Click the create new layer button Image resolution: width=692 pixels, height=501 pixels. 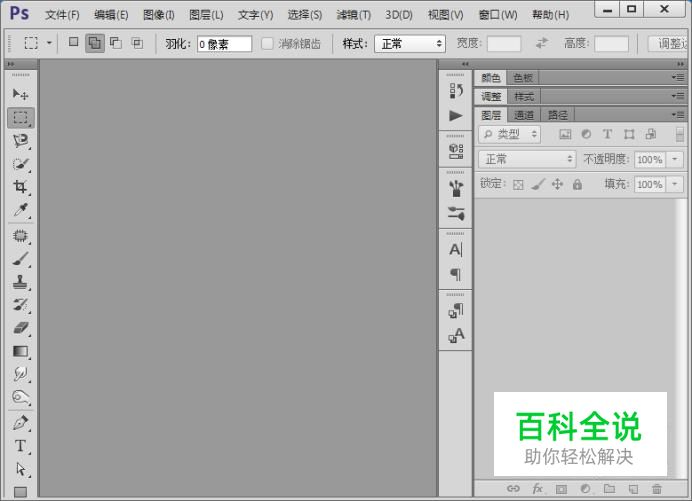[x=633, y=489]
